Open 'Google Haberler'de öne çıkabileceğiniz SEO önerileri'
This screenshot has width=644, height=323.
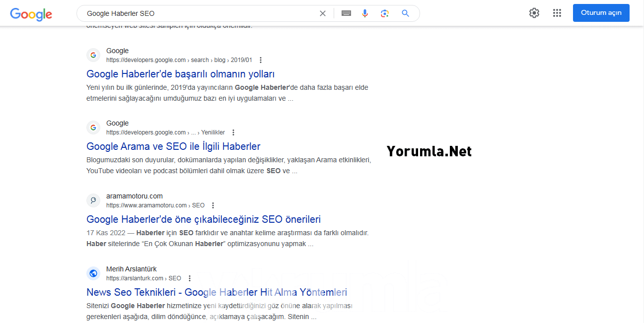tap(204, 219)
